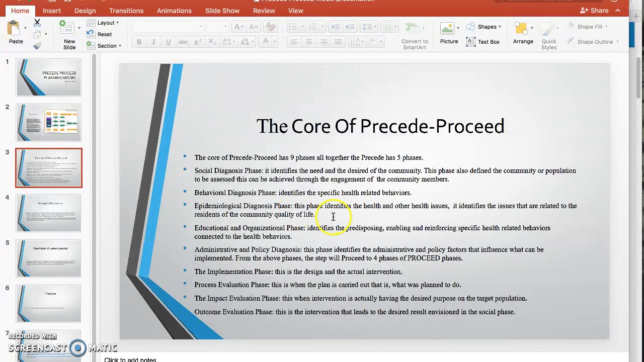The height and width of the screenshot is (362, 644).
Task: Open the Section dropdown
Action: 104,46
